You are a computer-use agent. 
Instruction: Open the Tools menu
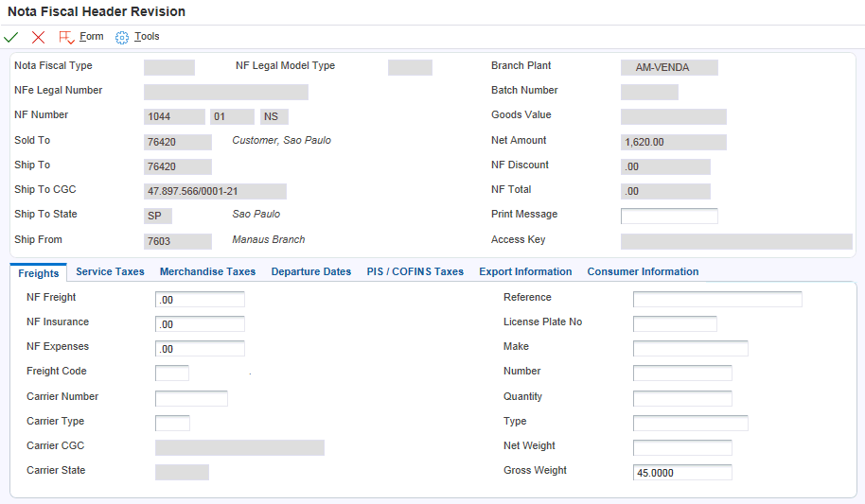pyautogui.click(x=137, y=37)
